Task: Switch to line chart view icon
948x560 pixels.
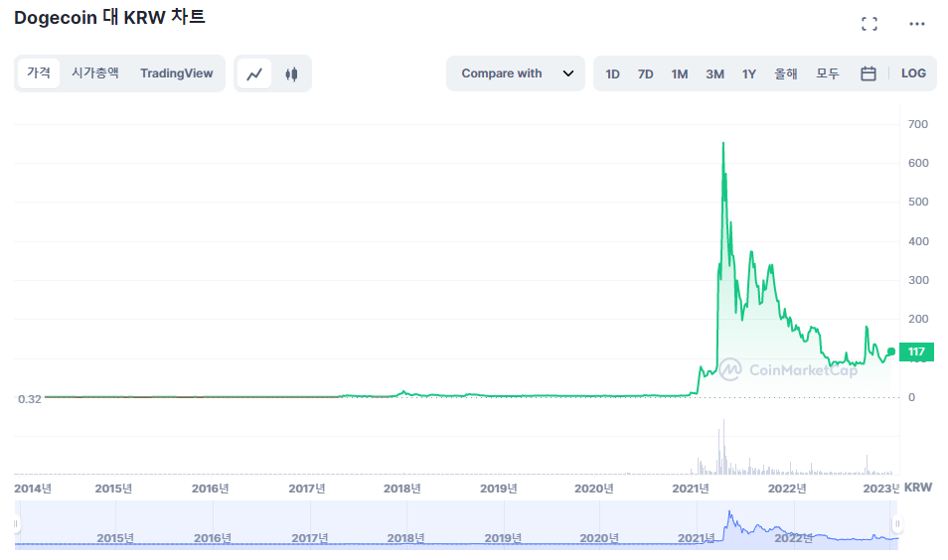Action: pos(254,73)
